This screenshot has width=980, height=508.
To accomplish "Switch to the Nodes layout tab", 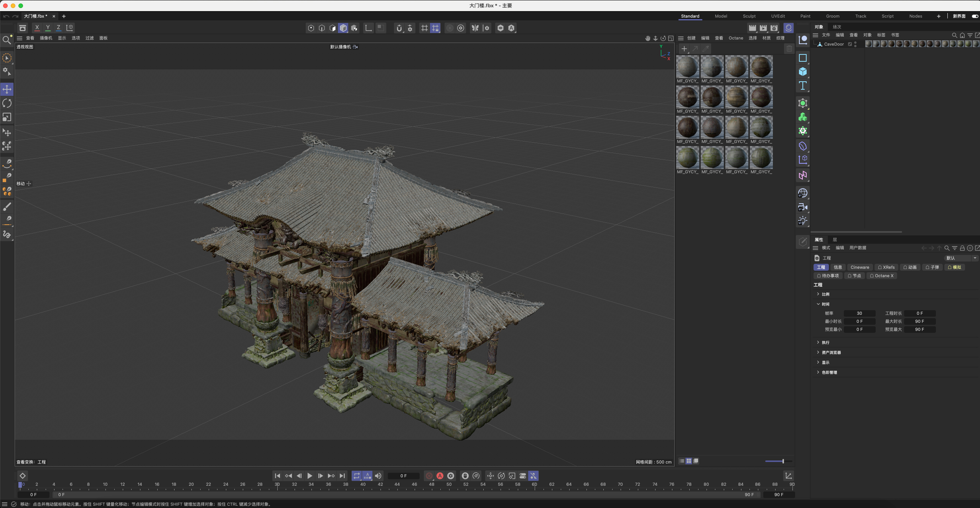I will tap(916, 16).
